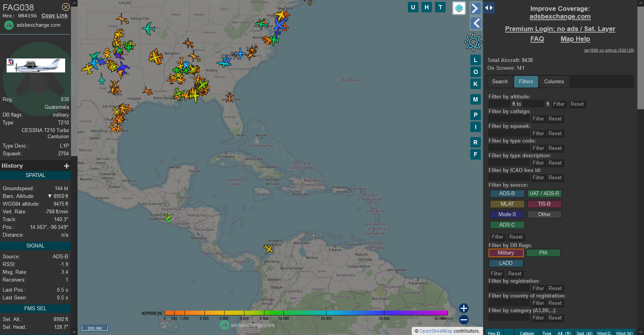Toggle the I map button
The height and width of the screenshot is (335, 644).
coord(475,127)
